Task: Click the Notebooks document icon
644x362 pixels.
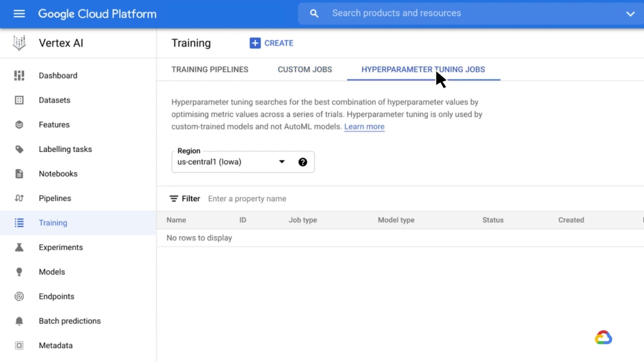Action: pos(19,174)
